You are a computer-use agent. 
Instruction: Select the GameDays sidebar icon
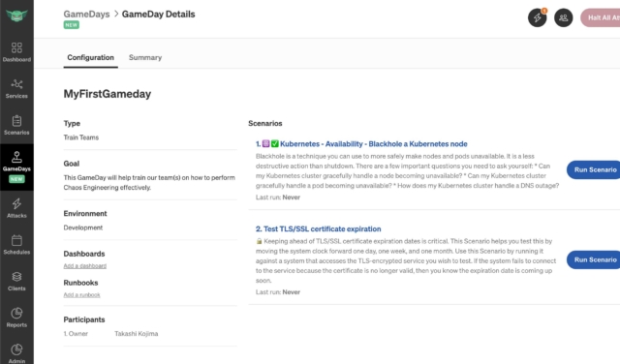pyautogui.click(x=16, y=157)
